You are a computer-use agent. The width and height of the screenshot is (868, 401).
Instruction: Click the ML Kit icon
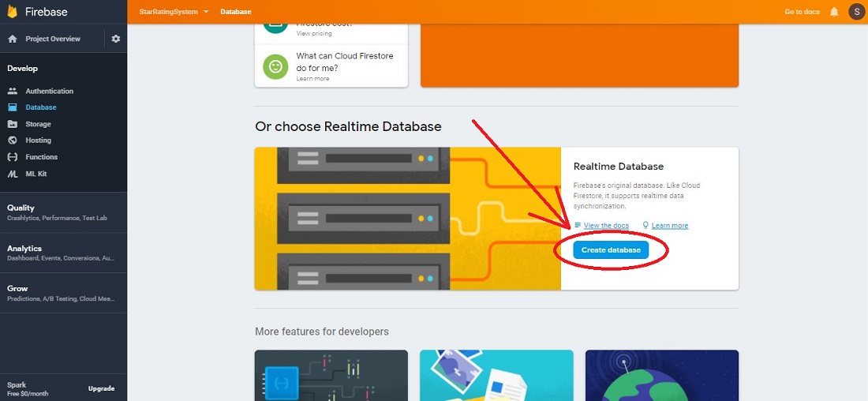pos(12,174)
